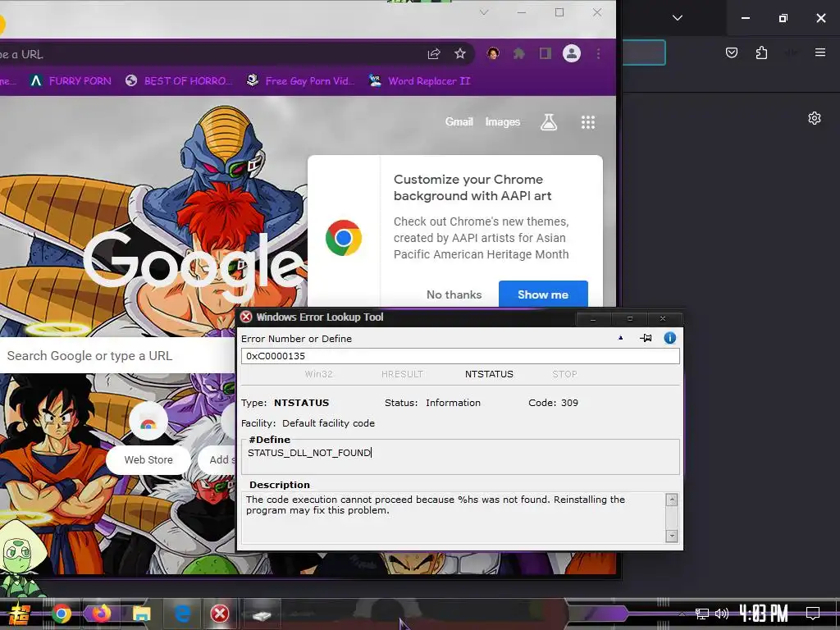Select the STOP tab
840x630 pixels.
coord(564,374)
